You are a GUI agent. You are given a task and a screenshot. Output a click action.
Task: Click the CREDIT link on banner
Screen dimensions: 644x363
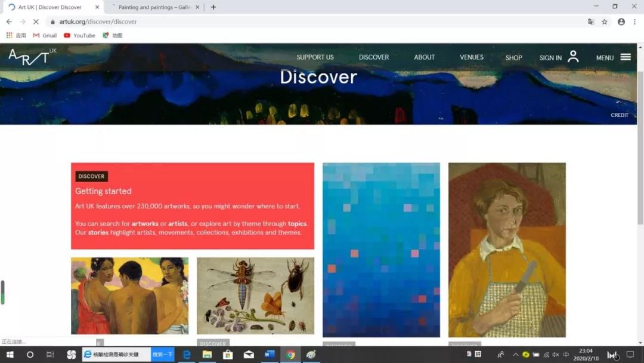click(619, 115)
